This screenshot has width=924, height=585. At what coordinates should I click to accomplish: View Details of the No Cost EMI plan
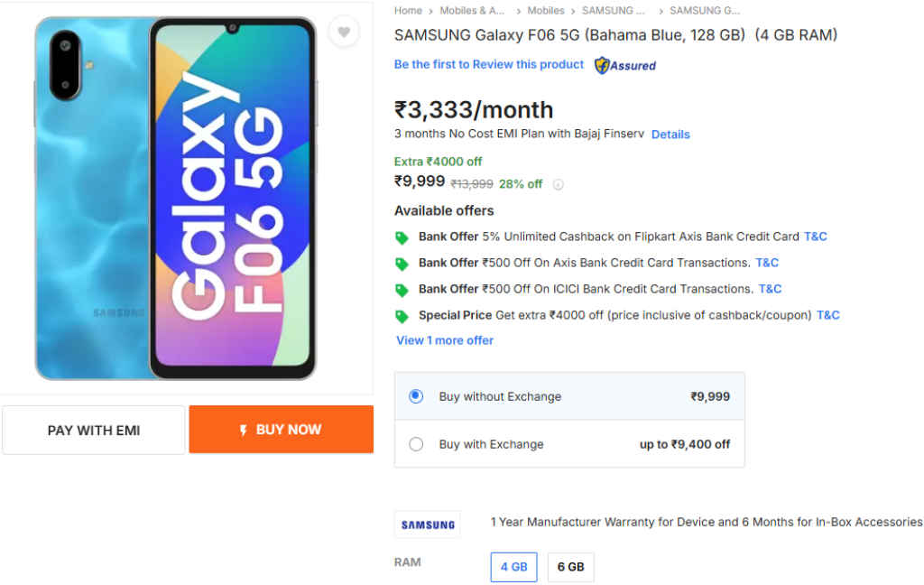670,134
